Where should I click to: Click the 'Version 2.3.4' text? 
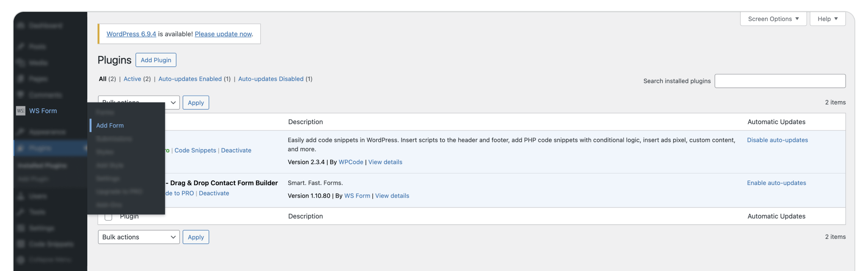tap(306, 162)
